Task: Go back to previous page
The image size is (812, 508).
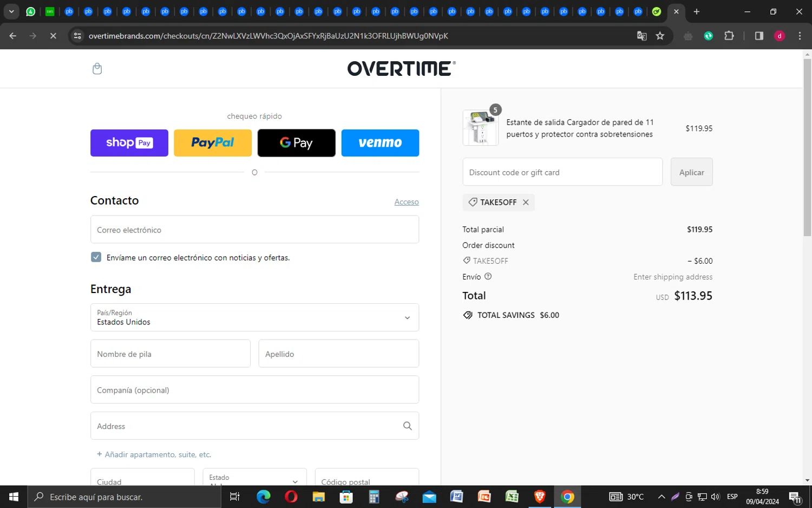Action: click(13, 36)
